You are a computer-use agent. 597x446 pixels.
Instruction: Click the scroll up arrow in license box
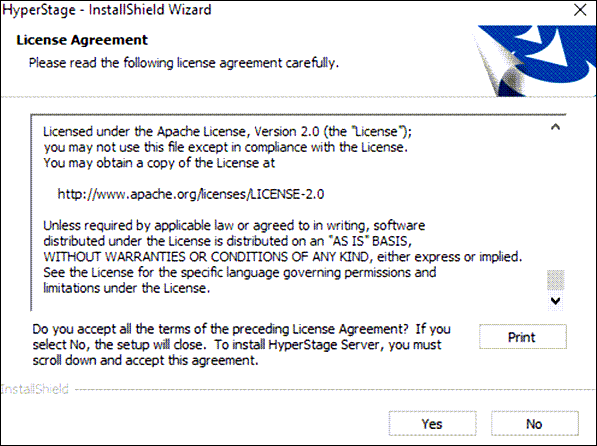click(555, 127)
